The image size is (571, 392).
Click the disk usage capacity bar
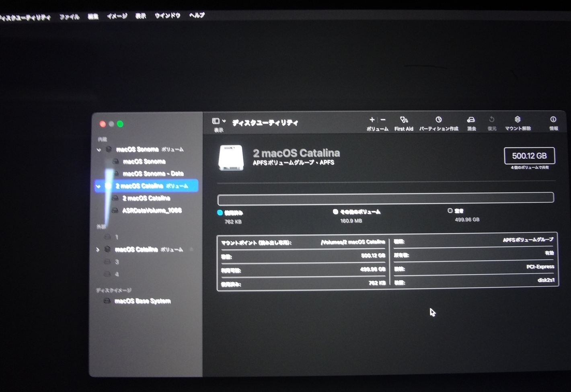pyautogui.click(x=385, y=198)
